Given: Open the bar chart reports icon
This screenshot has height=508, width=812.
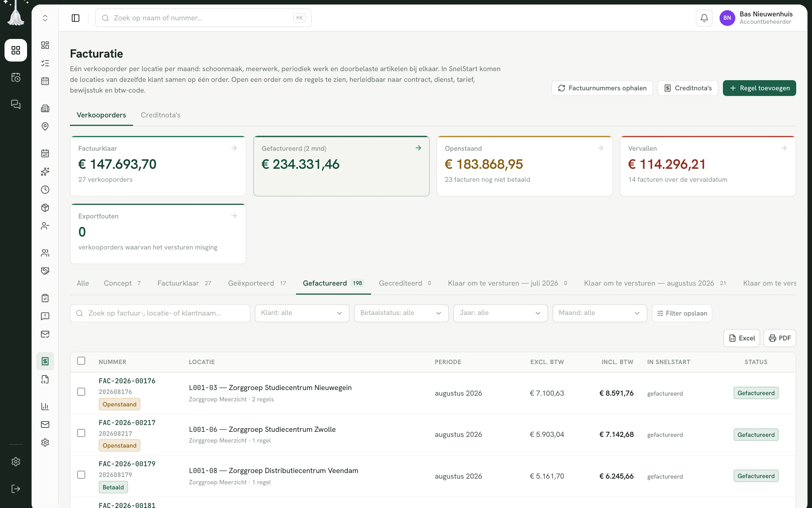Looking at the screenshot, I should [45, 406].
